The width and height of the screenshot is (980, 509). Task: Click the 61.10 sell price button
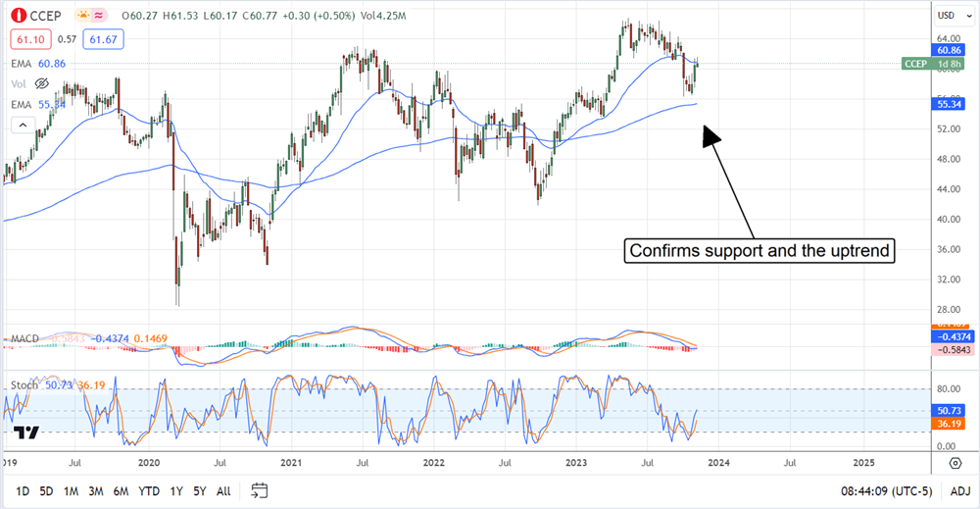[x=30, y=39]
